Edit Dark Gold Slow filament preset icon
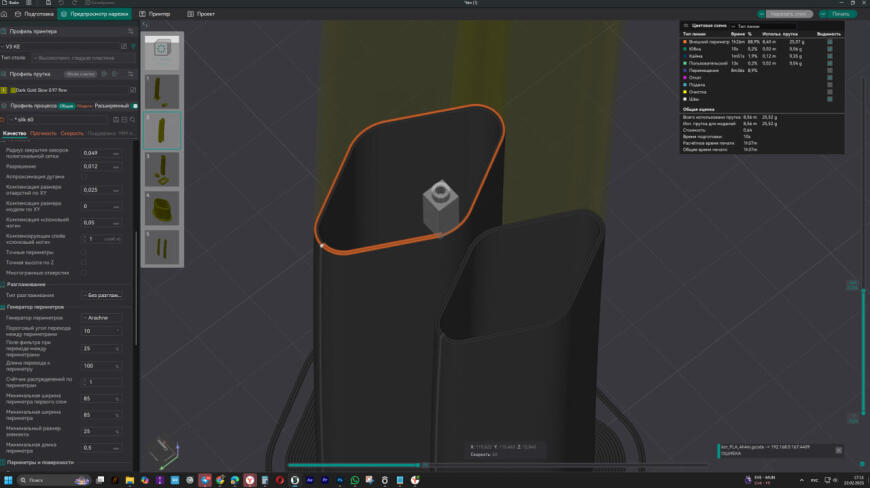Viewport: 870px width, 488px height. coord(133,90)
